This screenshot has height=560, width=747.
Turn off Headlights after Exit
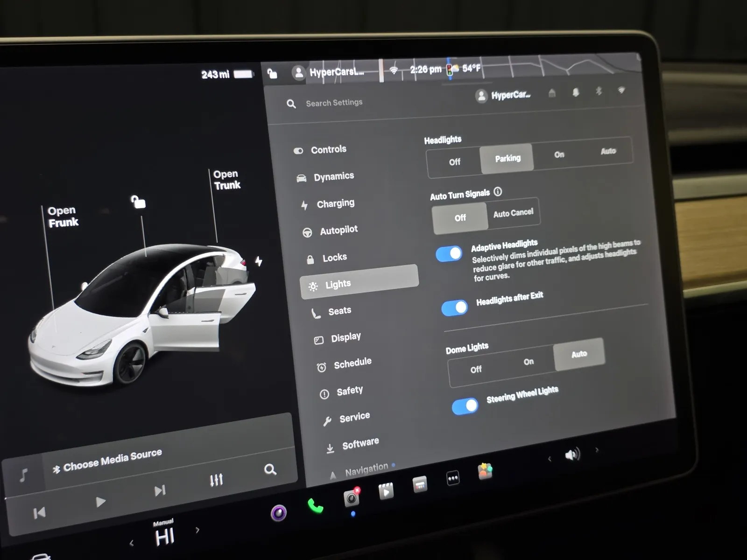coord(454,308)
